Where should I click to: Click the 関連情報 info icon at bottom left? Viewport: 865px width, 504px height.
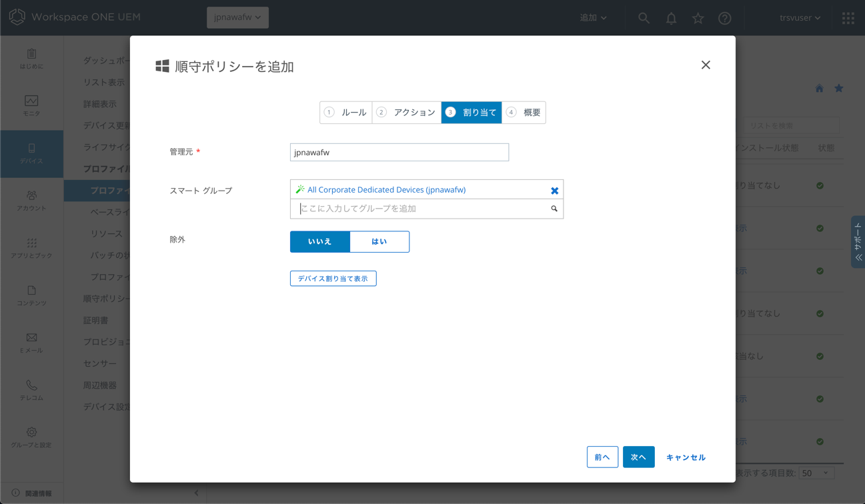15,493
